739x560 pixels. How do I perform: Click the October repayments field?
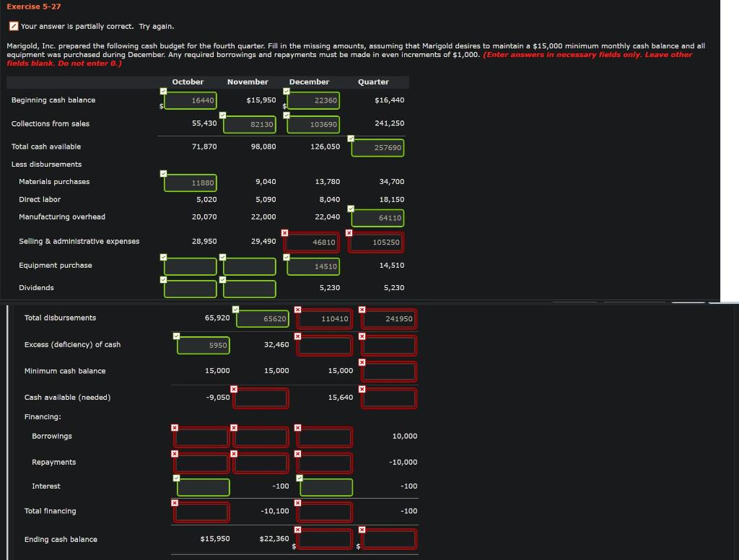pyautogui.click(x=202, y=463)
